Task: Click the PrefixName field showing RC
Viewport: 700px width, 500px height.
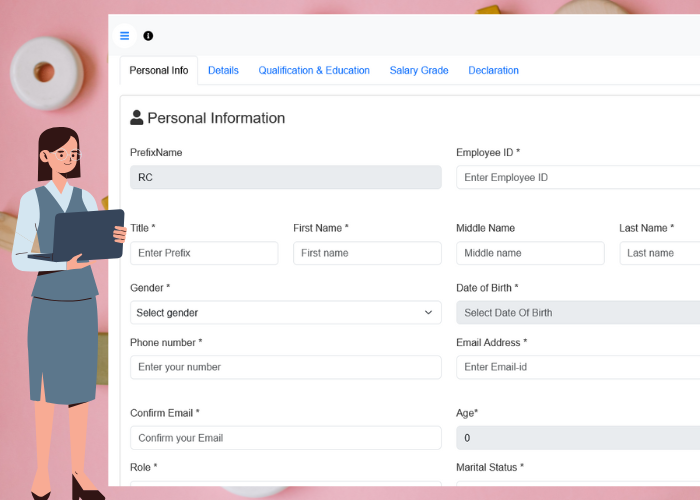Action: click(285, 178)
